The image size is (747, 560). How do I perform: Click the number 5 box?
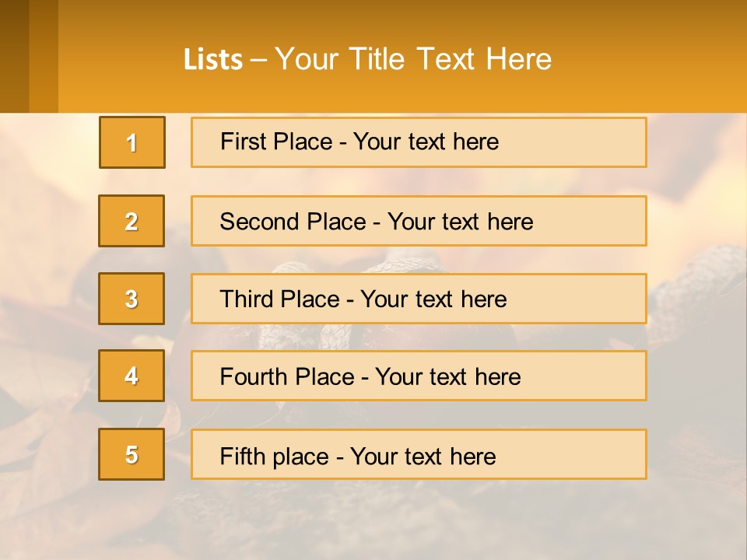(x=132, y=454)
